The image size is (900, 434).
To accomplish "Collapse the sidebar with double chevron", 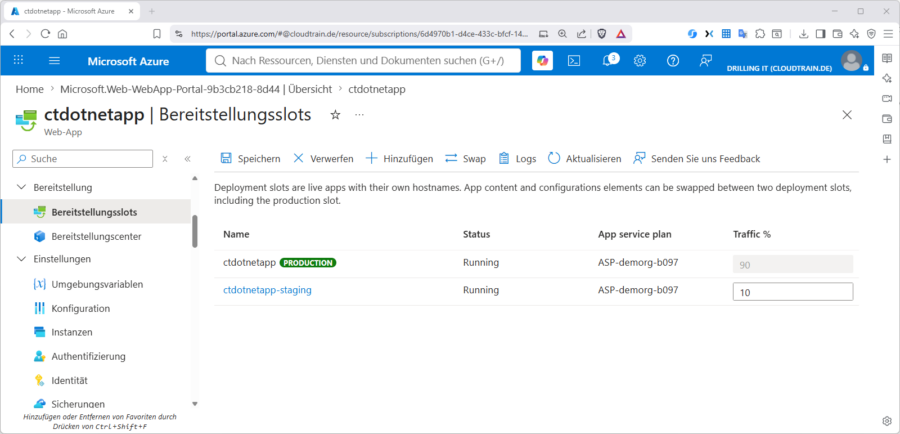I will (x=187, y=159).
